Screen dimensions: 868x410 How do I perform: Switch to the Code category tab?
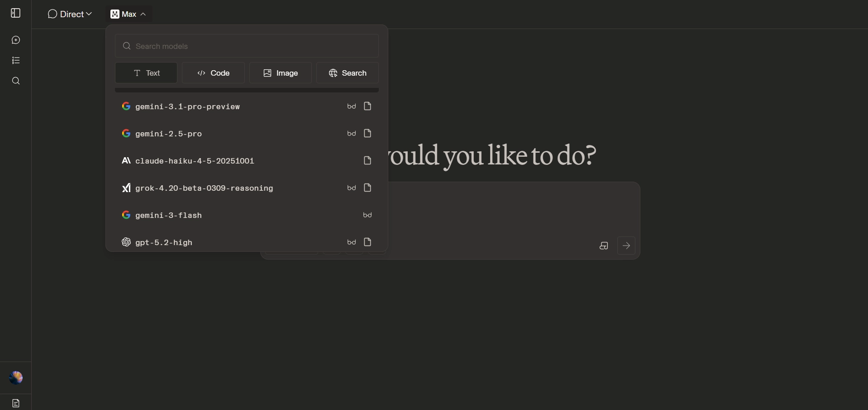coord(213,73)
